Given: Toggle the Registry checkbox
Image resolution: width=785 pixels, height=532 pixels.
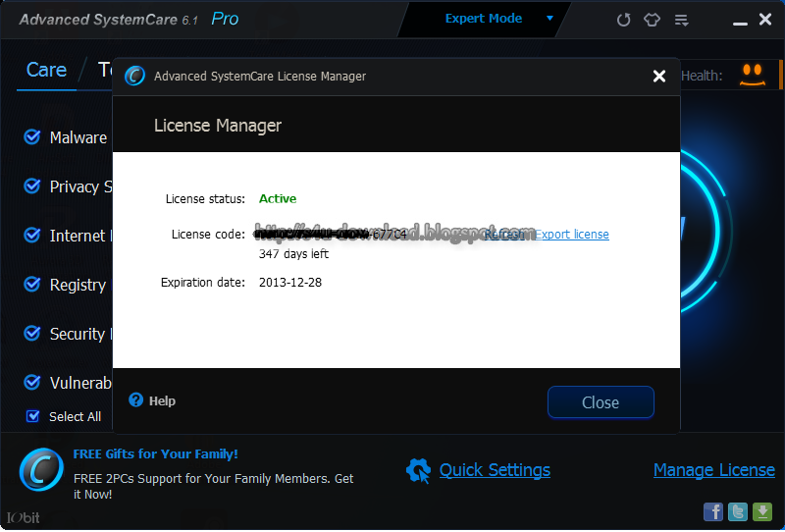Looking at the screenshot, I should (32, 284).
